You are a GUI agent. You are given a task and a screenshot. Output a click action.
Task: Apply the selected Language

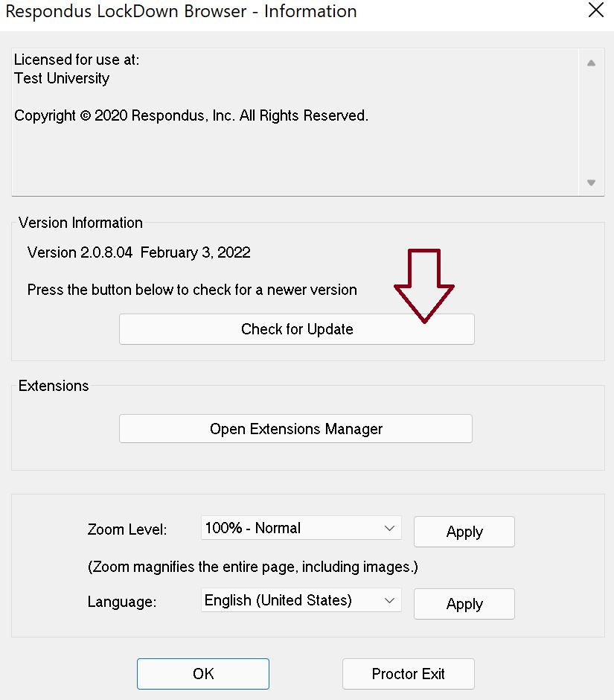(464, 604)
